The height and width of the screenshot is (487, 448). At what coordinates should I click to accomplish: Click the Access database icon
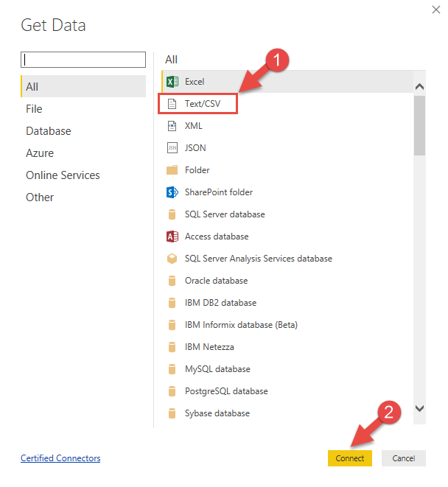click(172, 237)
